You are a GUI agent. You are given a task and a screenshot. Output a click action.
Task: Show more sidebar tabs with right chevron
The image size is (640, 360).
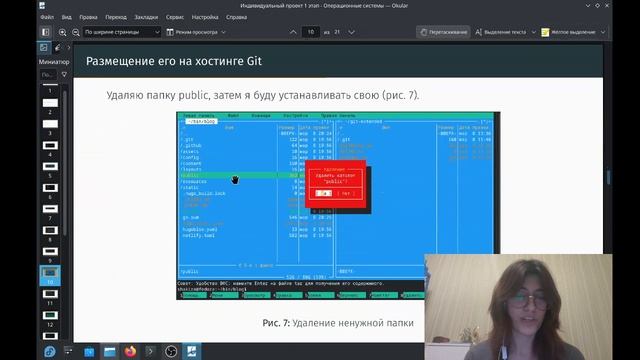(69, 48)
